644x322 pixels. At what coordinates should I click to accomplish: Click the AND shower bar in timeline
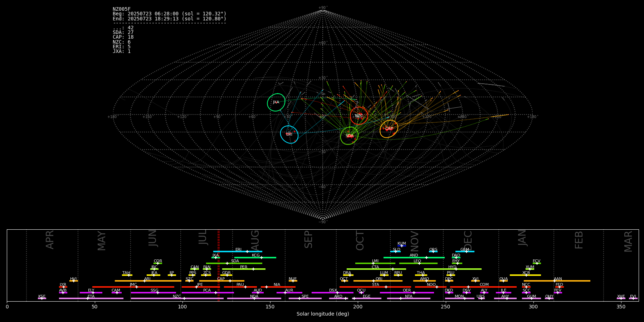(414, 258)
